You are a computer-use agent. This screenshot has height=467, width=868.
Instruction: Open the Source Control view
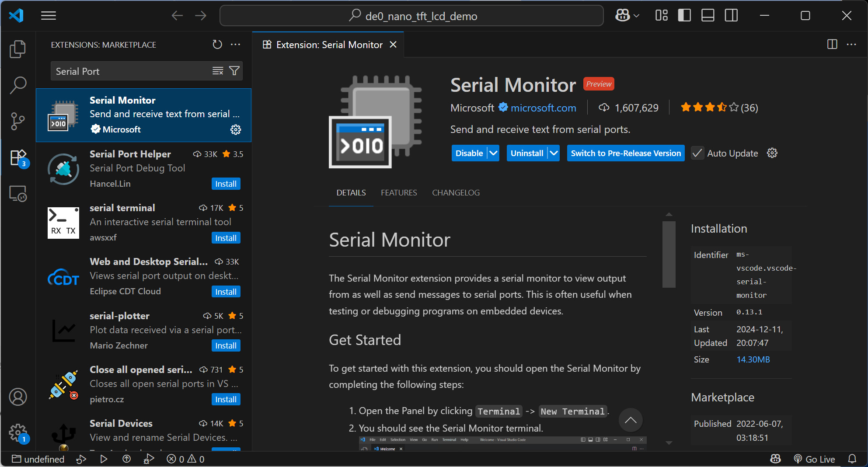(x=17, y=121)
